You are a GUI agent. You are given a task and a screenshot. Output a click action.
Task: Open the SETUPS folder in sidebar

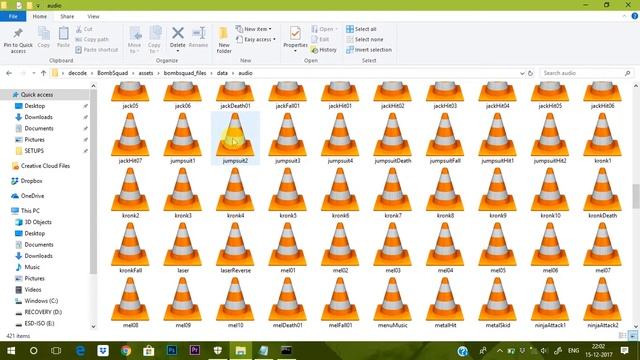point(34,151)
